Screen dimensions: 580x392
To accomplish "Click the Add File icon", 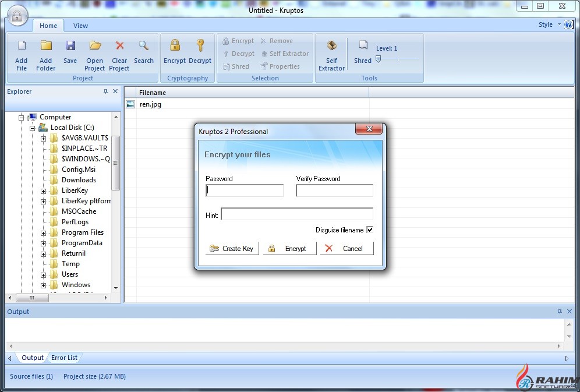I will [22, 45].
